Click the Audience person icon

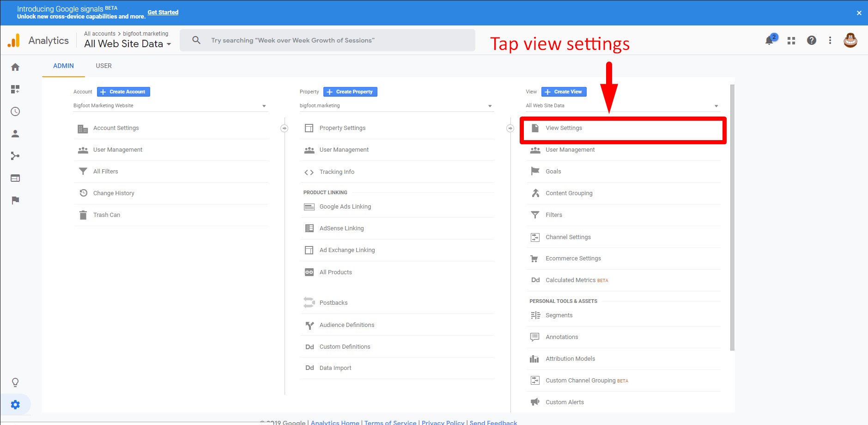coord(15,134)
